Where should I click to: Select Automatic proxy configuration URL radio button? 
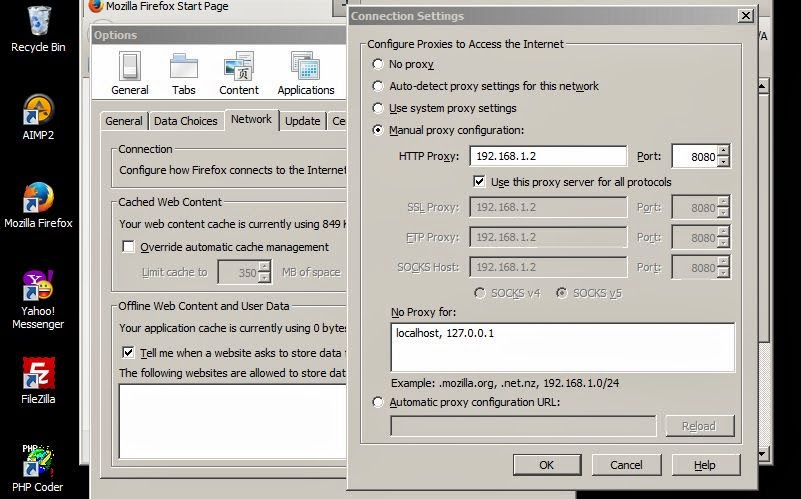coord(378,402)
